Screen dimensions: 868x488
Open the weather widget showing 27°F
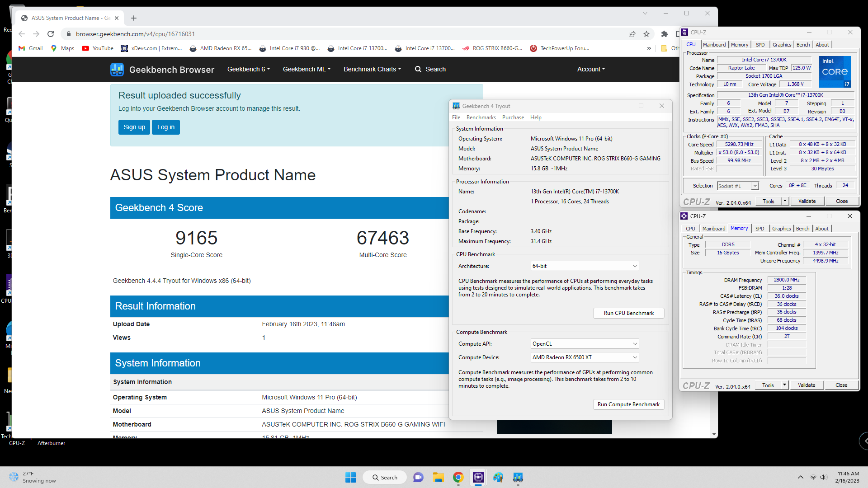click(33, 477)
